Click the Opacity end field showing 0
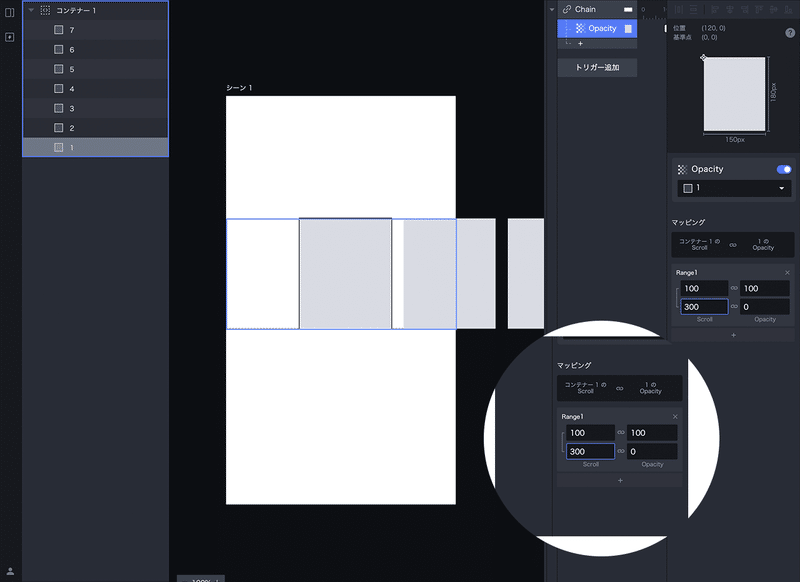 pyautogui.click(x=765, y=307)
